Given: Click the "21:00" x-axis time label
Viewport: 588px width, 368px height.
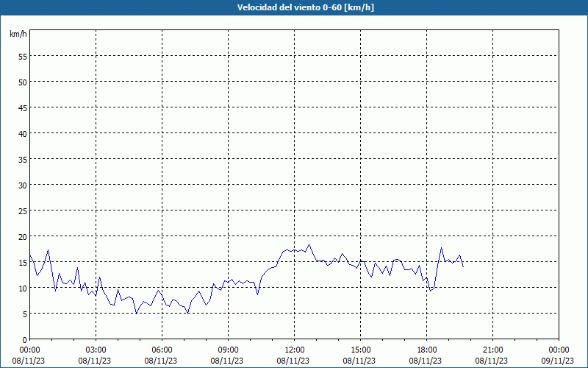Looking at the screenshot, I should tap(492, 350).
